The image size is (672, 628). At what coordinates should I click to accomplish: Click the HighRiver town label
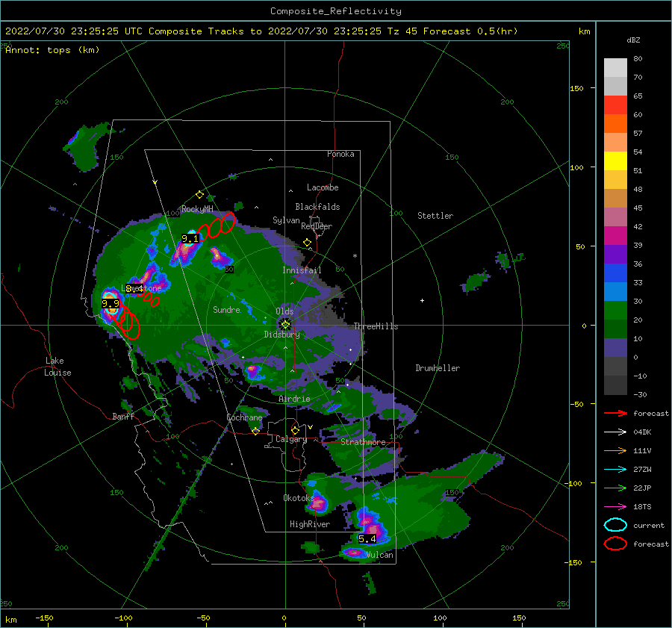310,524
